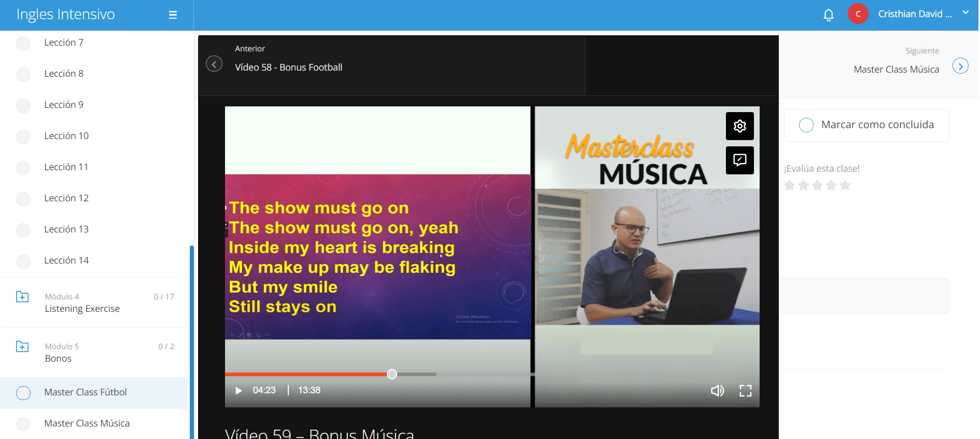Toggle completion circle for Lección 14

[23, 261]
